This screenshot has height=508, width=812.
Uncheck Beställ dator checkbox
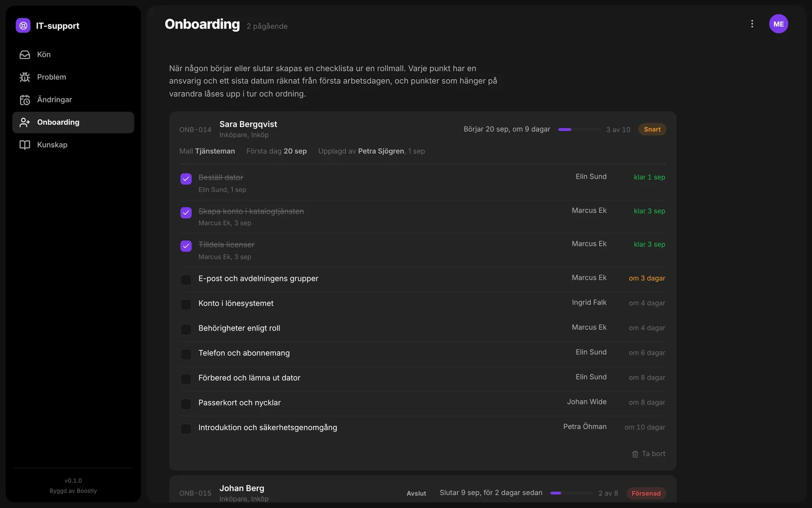186,179
